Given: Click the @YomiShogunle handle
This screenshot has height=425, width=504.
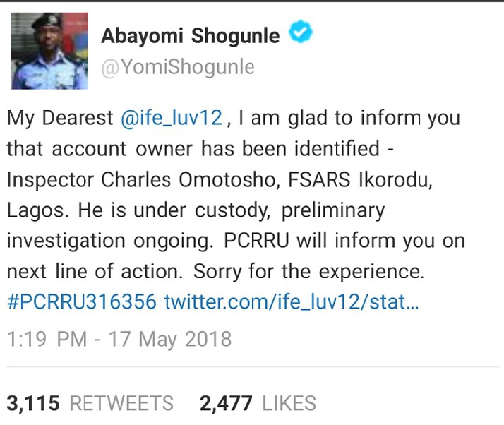Looking at the screenshot, I should [x=177, y=68].
